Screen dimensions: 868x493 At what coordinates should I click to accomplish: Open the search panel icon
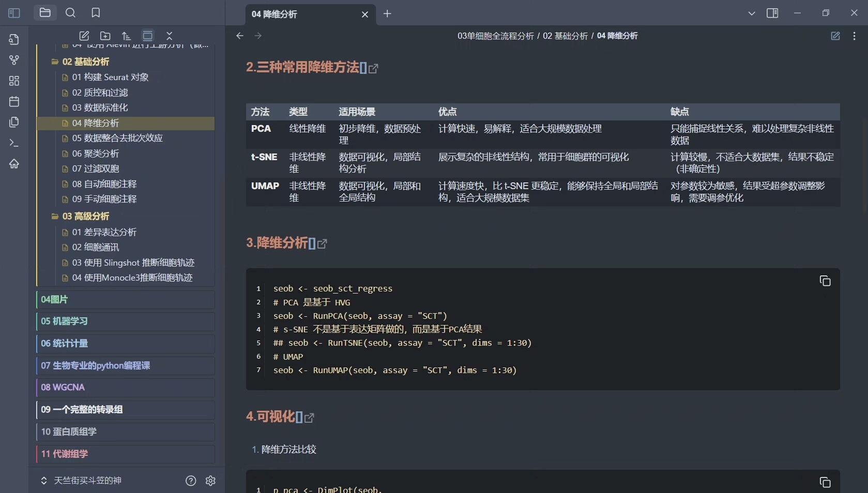point(70,13)
